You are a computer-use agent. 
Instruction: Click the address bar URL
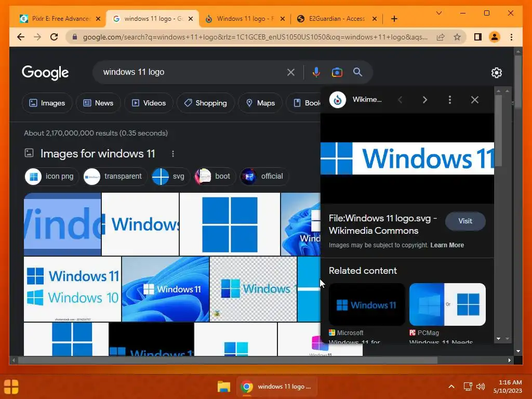coord(255,37)
